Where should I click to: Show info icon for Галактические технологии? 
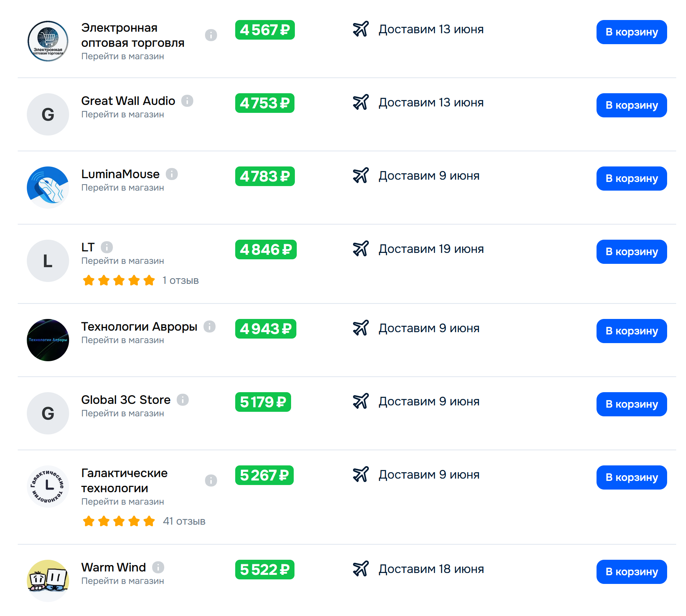click(x=211, y=480)
